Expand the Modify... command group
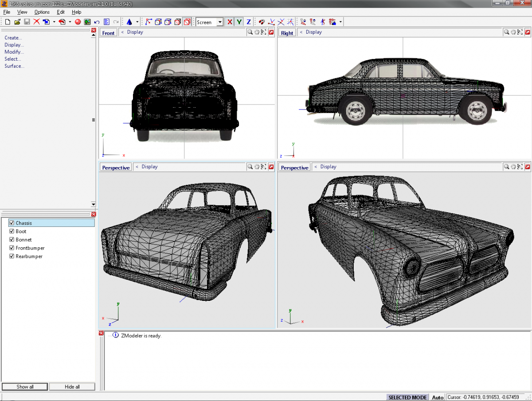Screen dimensions: 532x401 point(14,52)
